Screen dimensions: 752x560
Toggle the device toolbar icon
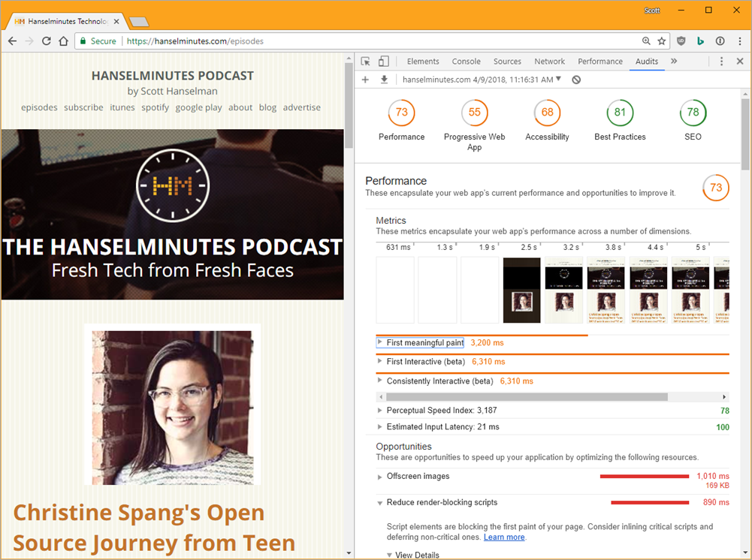pyautogui.click(x=384, y=62)
